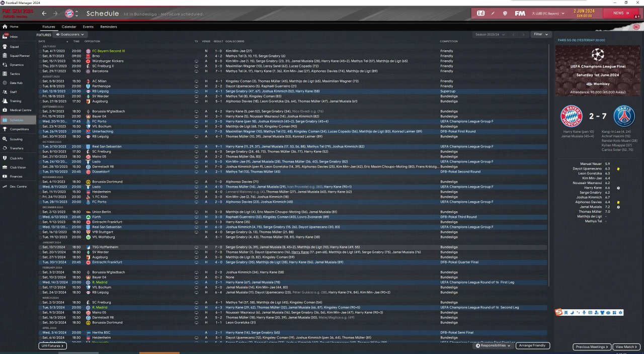Select the RB Leipzig Supercup fixture row
Image resolution: width=644 pixels, height=354 pixels.
[293, 91]
